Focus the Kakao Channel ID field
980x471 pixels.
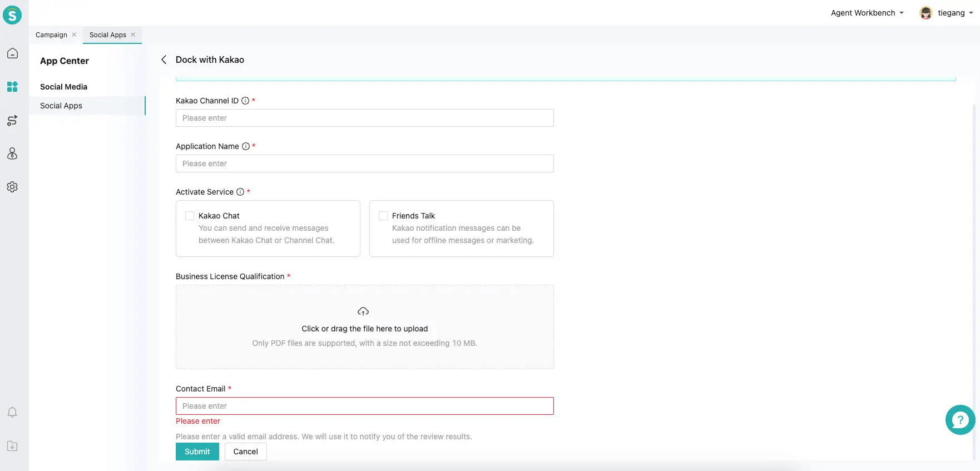(365, 118)
